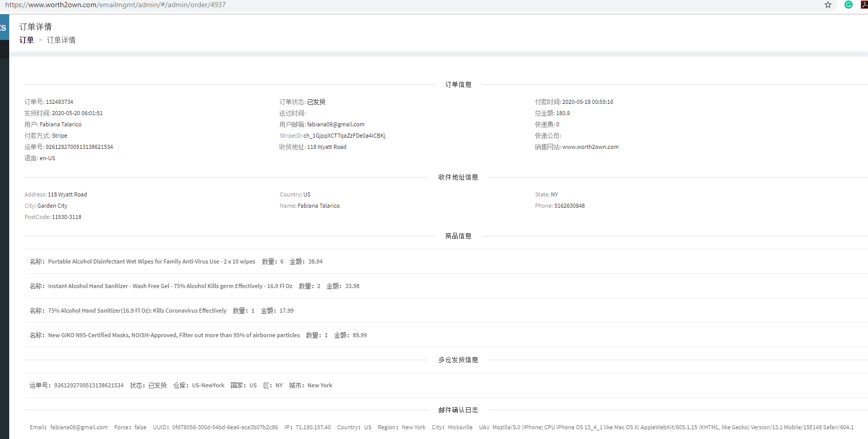Click the phone number 5162630848

coord(569,206)
